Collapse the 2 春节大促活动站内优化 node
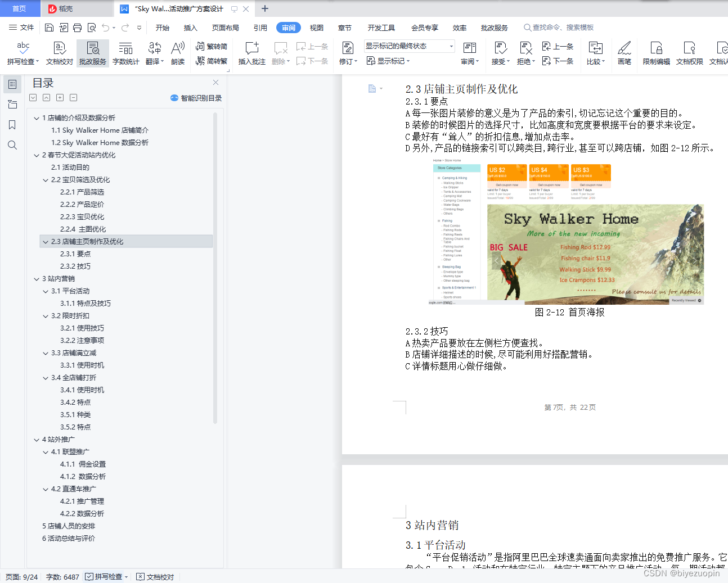The width and height of the screenshot is (728, 583). [37, 155]
